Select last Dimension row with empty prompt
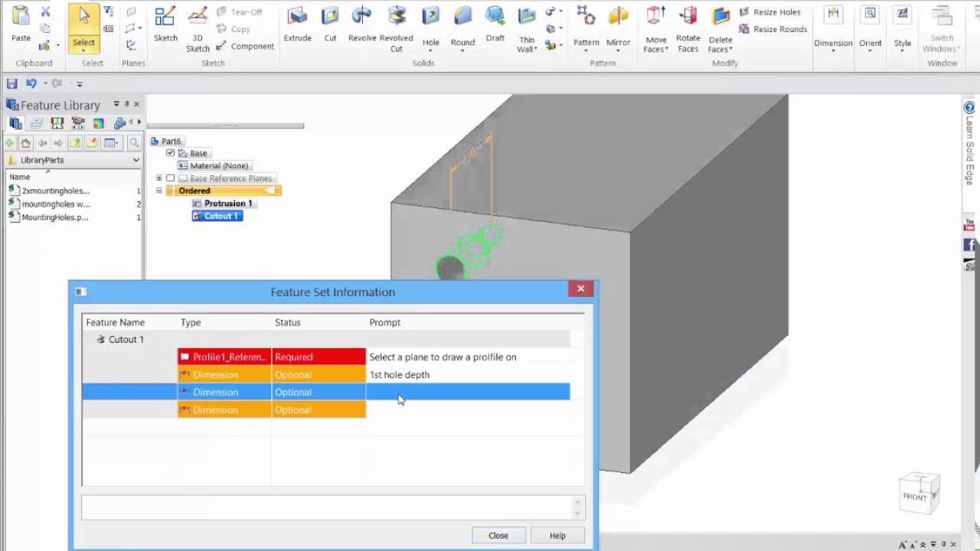This screenshot has height=551, width=980. (x=326, y=409)
